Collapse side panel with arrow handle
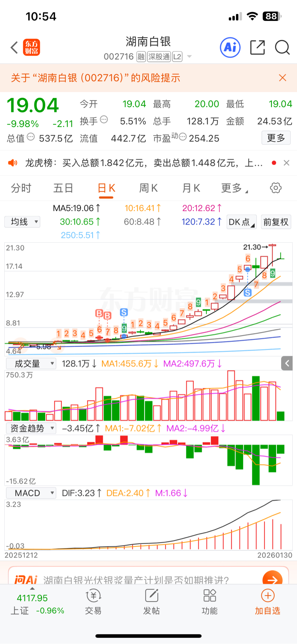Image resolution: width=297 pixels, height=644 pixels. pos(287,363)
